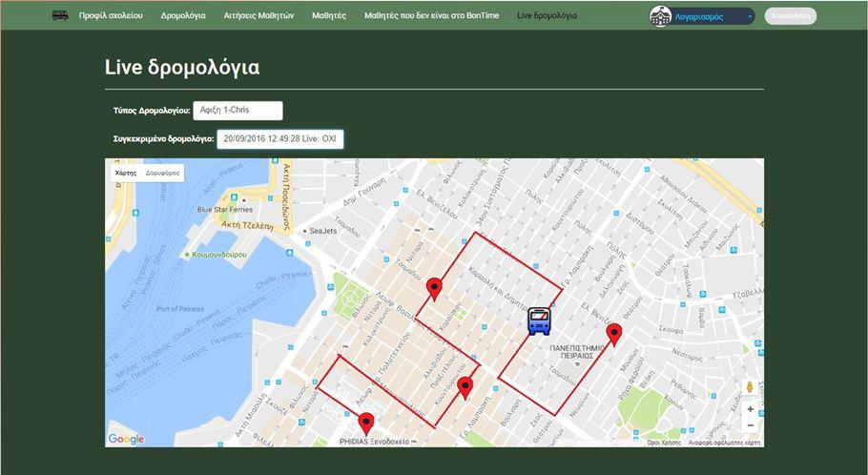Select the Live δρομολόγια nav item
Image resolution: width=868 pixels, height=475 pixels.
tap(547, 15)
